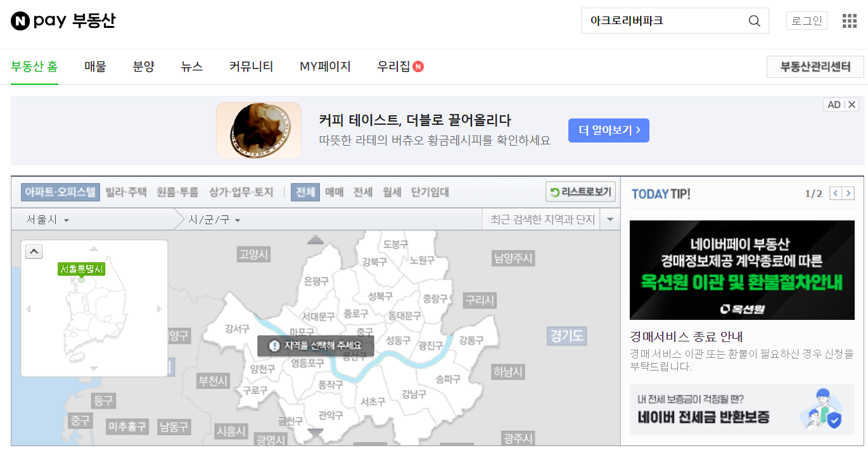Click the search magnifier icon

coord(754,20)
